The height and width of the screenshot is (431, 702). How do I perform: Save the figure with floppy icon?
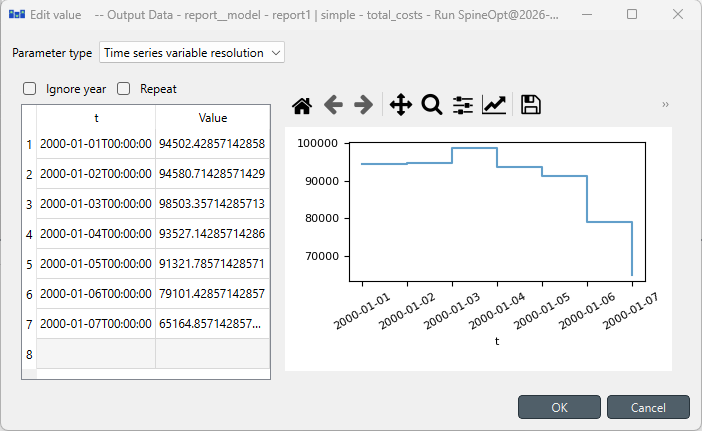pos(531,105)
